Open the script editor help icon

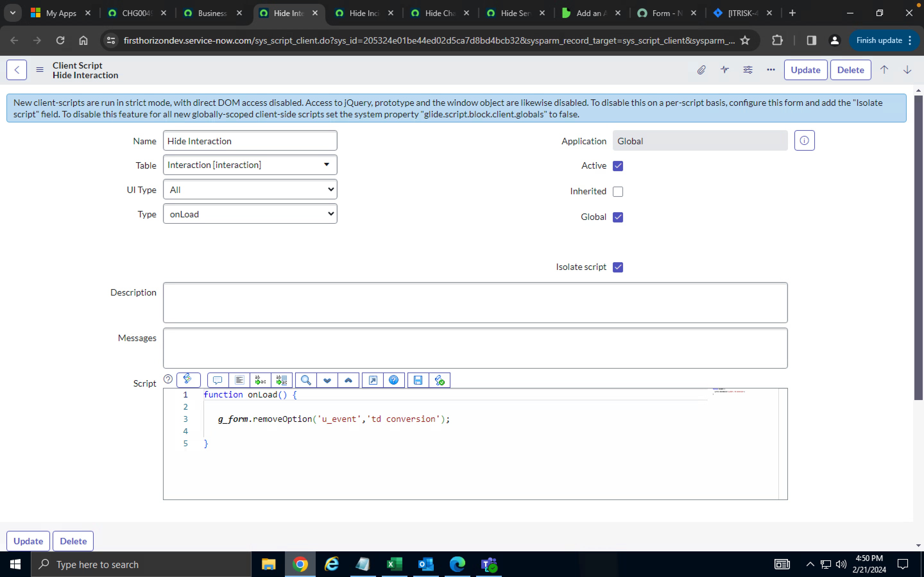(x=394, y=380)
